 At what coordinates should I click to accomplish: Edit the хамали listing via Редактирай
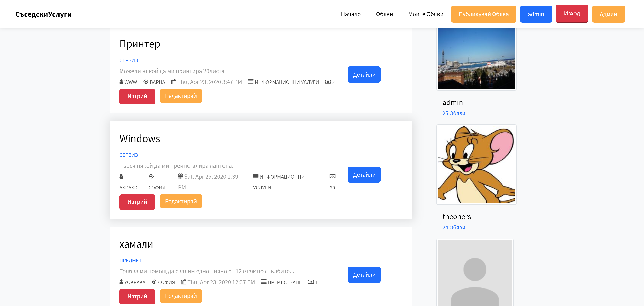(181, 296)
